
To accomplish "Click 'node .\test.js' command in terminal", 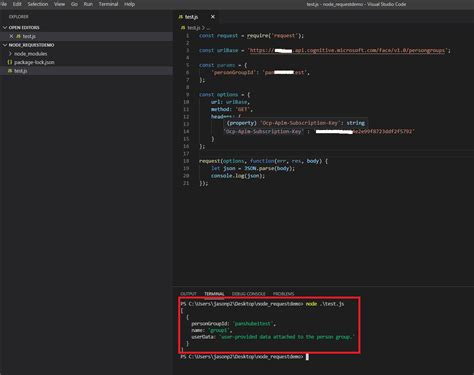I will [325, 304].
